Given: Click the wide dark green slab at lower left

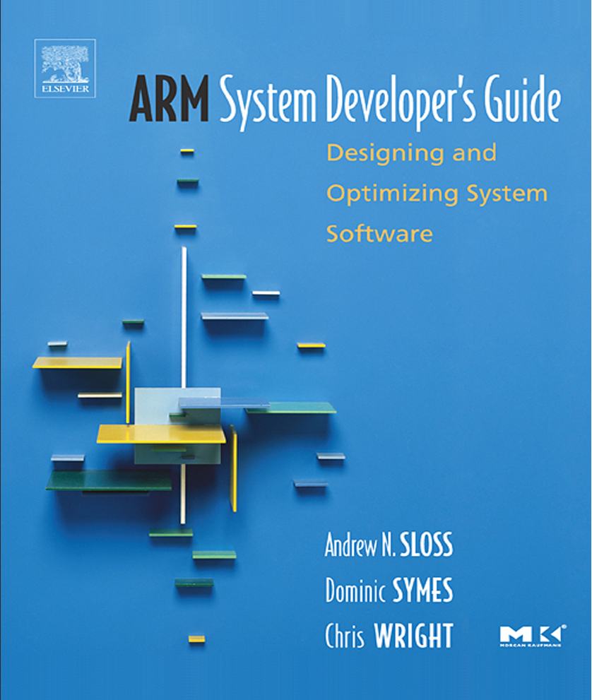Looking at the screenshot, I should click(109, 481).
